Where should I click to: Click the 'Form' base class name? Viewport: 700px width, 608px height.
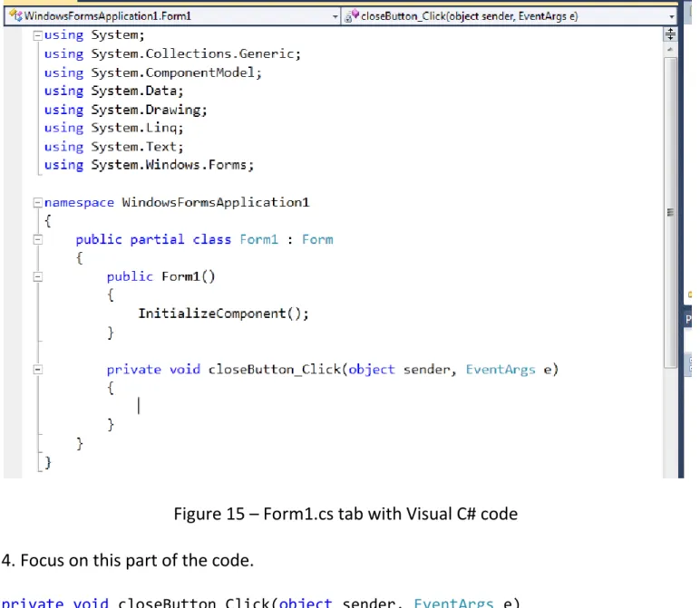(317, 239)
